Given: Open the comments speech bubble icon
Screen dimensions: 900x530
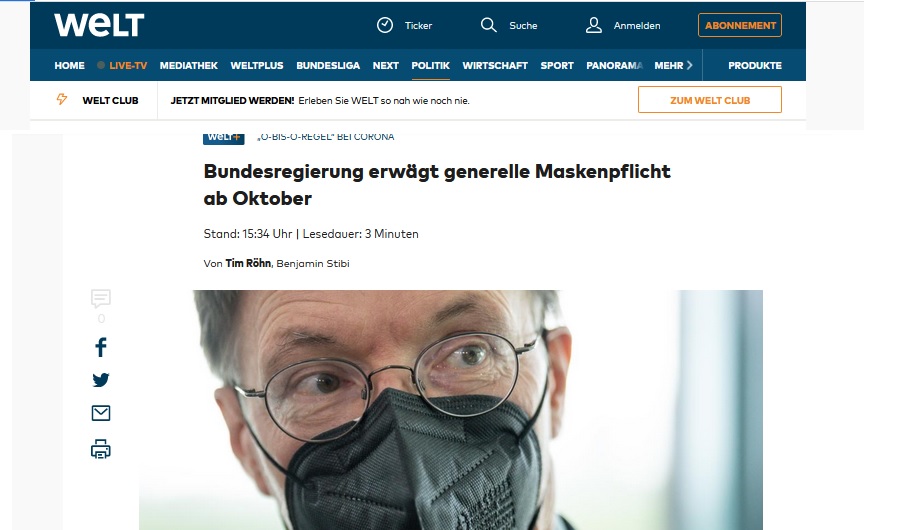Looking at the screenshot, I should (100, 298).
